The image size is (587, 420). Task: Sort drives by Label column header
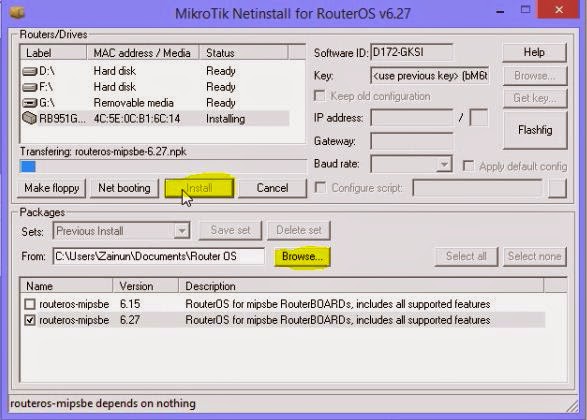[x=53, y=53]
